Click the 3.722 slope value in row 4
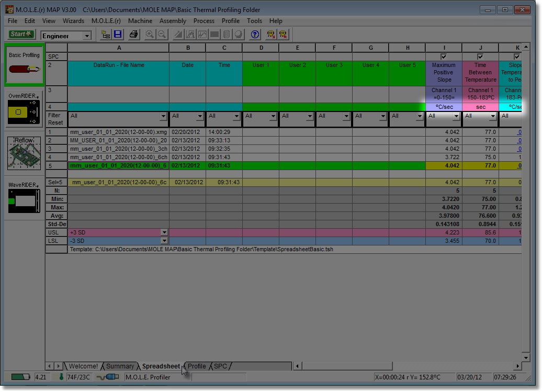The image size is (542, 392). (x=444, y=157)
